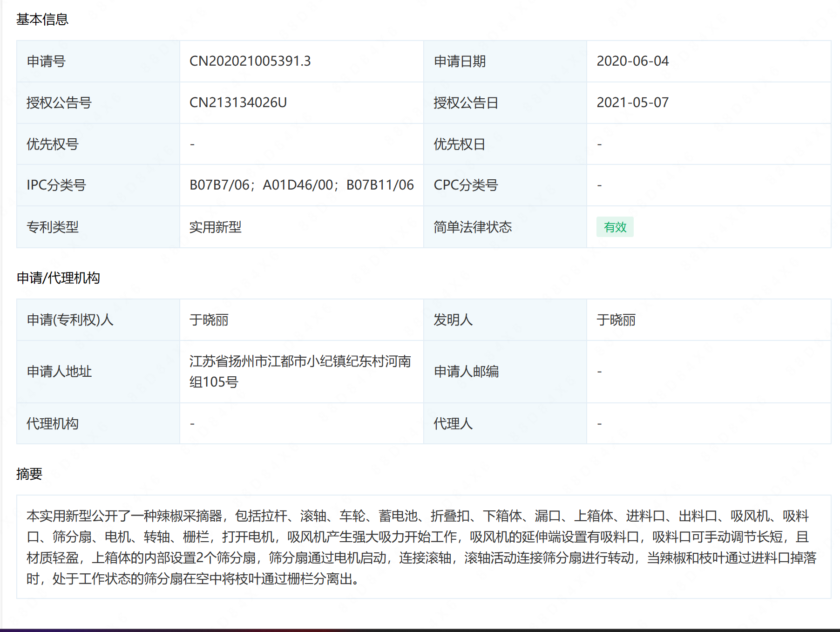
Task: Click the 发明人 label cell
Action: (505, 320)
